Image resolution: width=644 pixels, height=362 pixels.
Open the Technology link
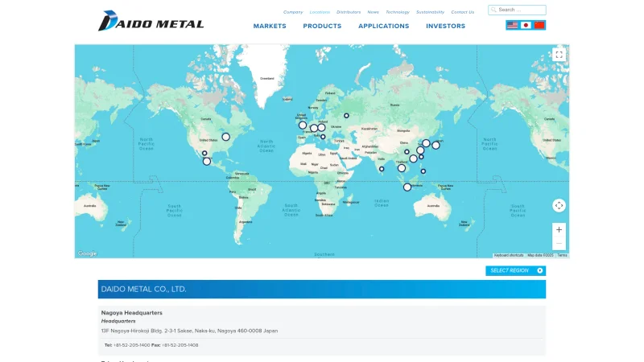coord(398,12)
